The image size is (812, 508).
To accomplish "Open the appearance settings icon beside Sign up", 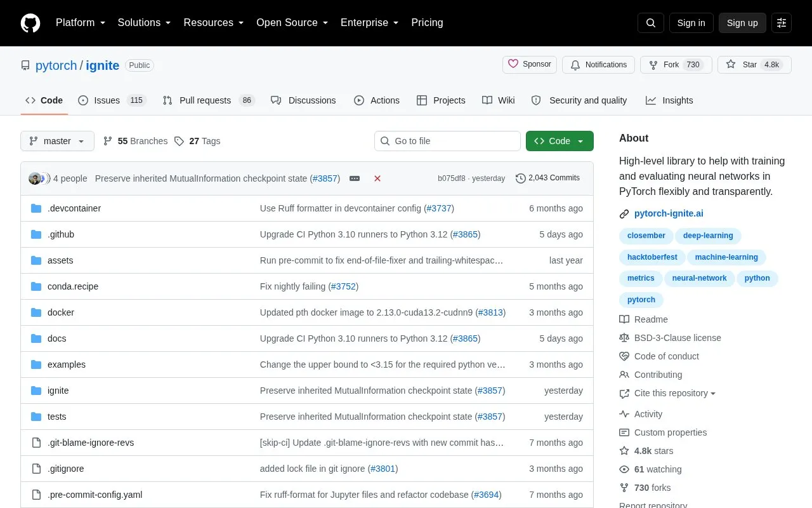I will pos(782,23).
